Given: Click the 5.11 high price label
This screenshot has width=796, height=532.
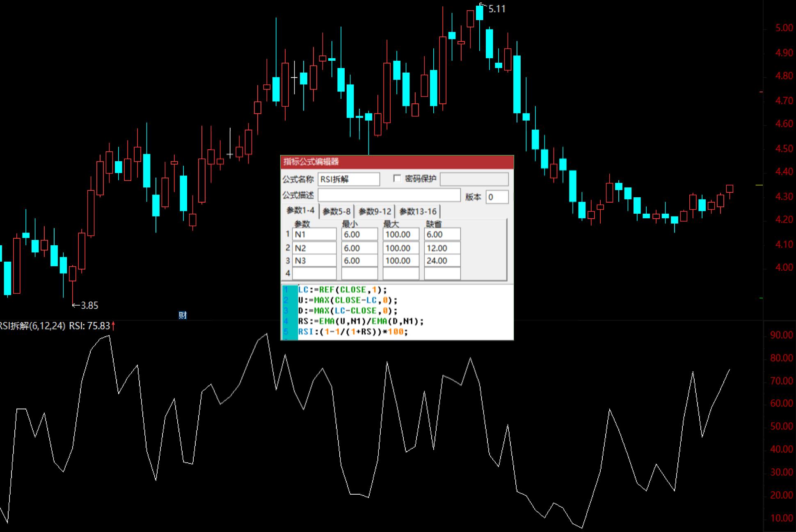Looking at the screenshot, I should pos(496,9).
